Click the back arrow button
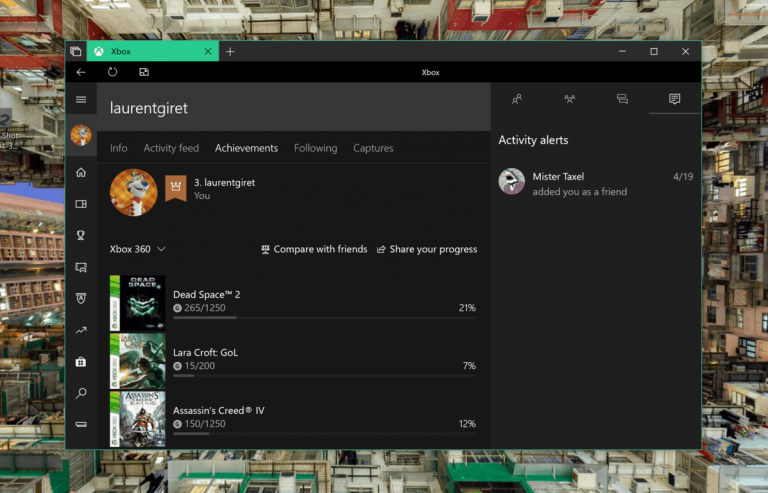 [81, 72]
